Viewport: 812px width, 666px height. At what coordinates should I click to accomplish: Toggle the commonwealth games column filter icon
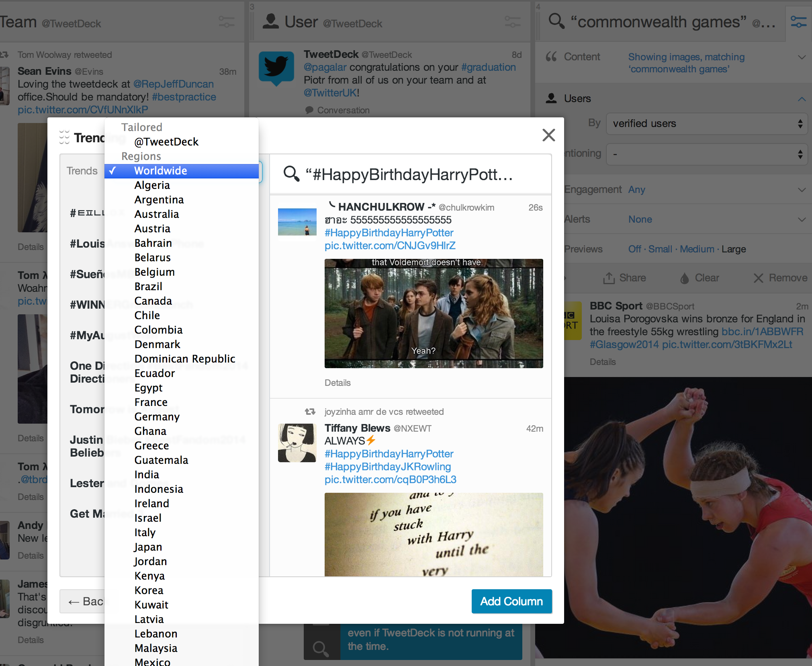coord(798,22)
